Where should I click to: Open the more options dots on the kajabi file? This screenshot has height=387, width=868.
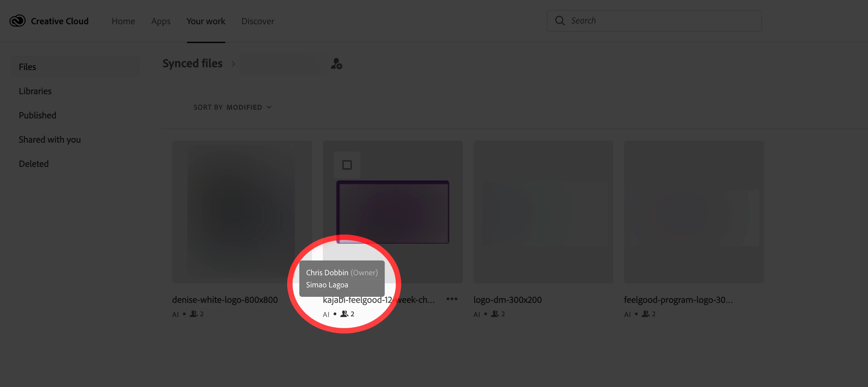[x=452, y=299]
